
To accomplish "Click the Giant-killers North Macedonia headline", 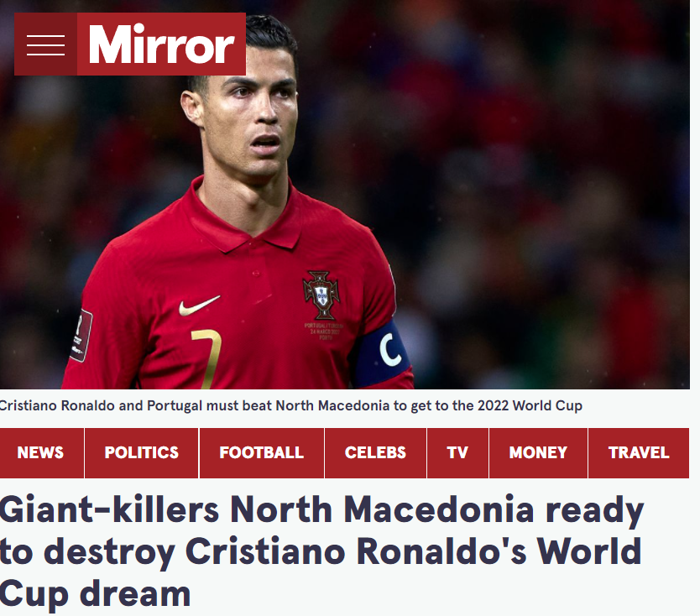I will (321, 551).
